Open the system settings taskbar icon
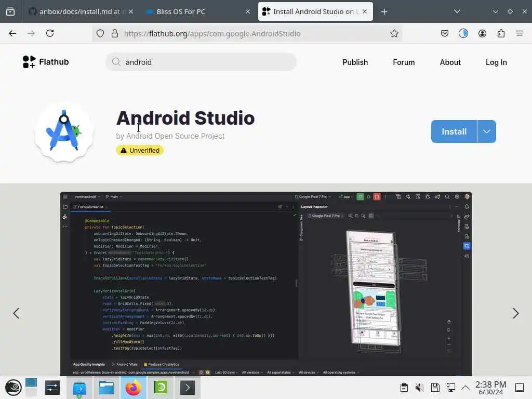The height and width of the screenshot is (399, 532). click(x=52, y=388)
